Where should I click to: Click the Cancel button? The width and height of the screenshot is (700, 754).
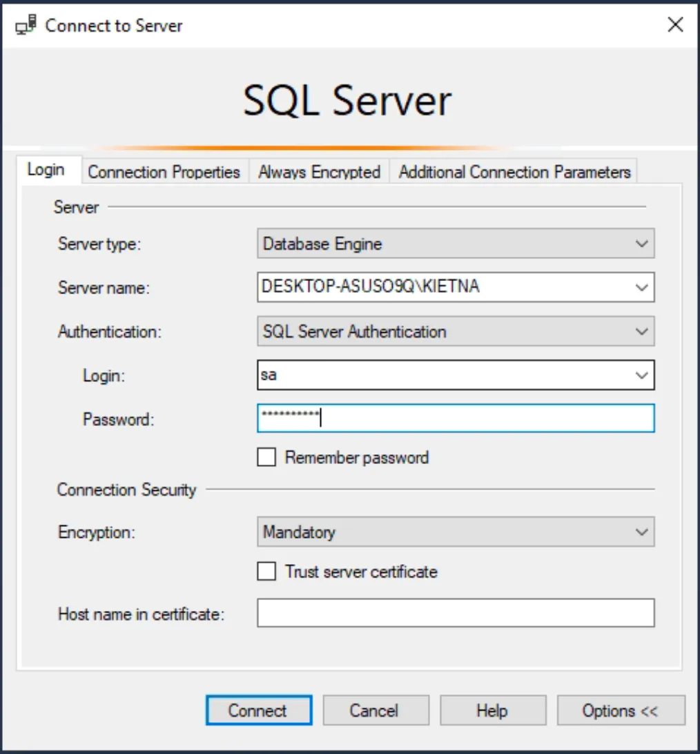coord(376,710)
